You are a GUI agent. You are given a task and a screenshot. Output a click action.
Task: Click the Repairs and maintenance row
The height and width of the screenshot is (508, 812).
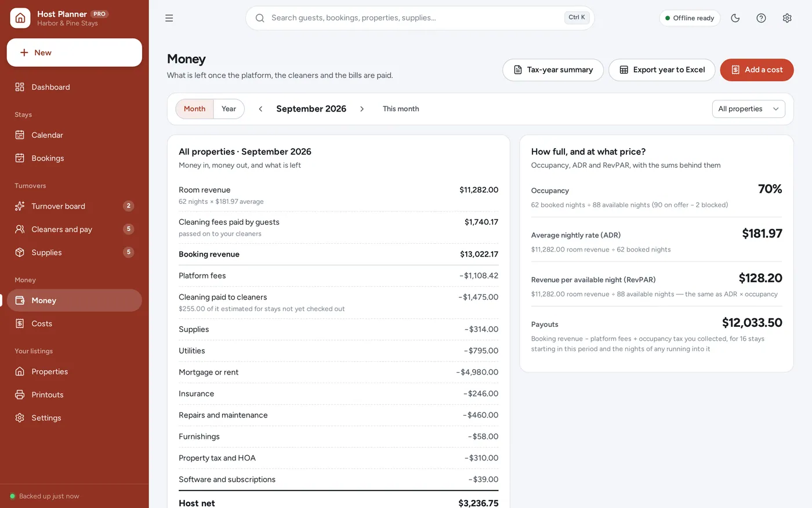click(x=339, y=415)
